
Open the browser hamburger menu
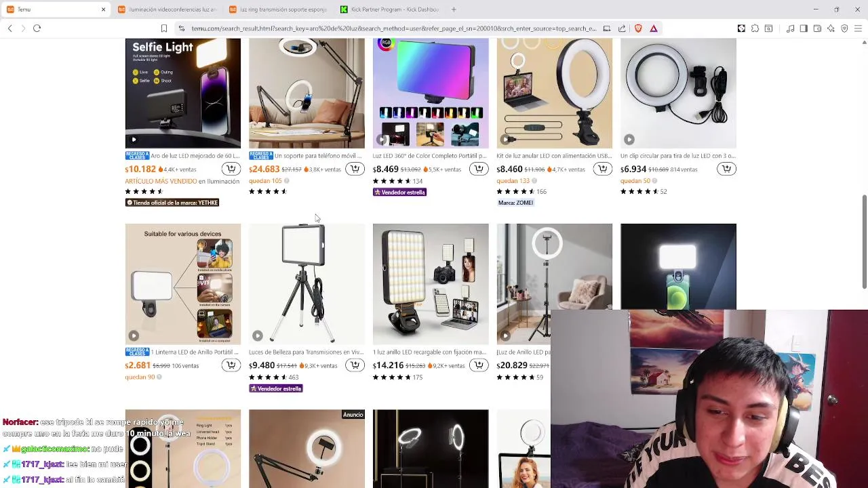[858, 28]
